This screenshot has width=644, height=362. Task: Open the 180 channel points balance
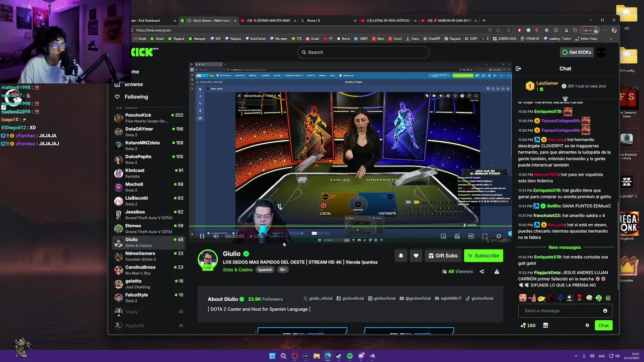click(528, 325)
